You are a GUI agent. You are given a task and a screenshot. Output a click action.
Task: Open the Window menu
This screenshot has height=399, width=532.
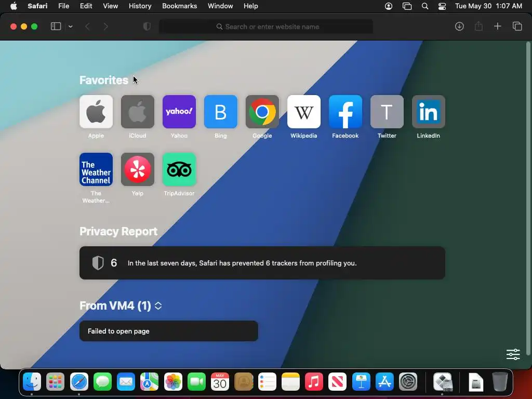[220, 6]
